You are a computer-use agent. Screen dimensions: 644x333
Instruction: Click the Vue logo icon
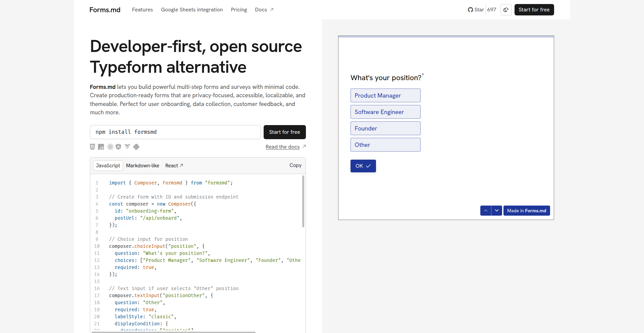pos(127,147)
